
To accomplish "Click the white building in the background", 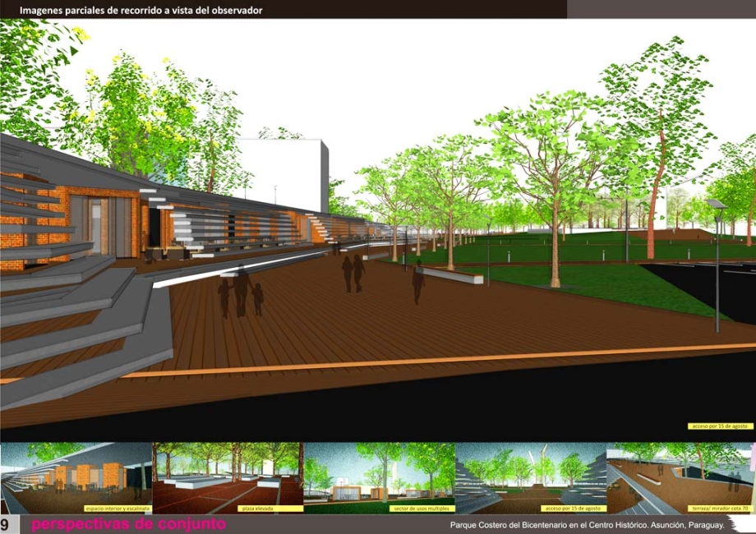I will click(285, 173).
